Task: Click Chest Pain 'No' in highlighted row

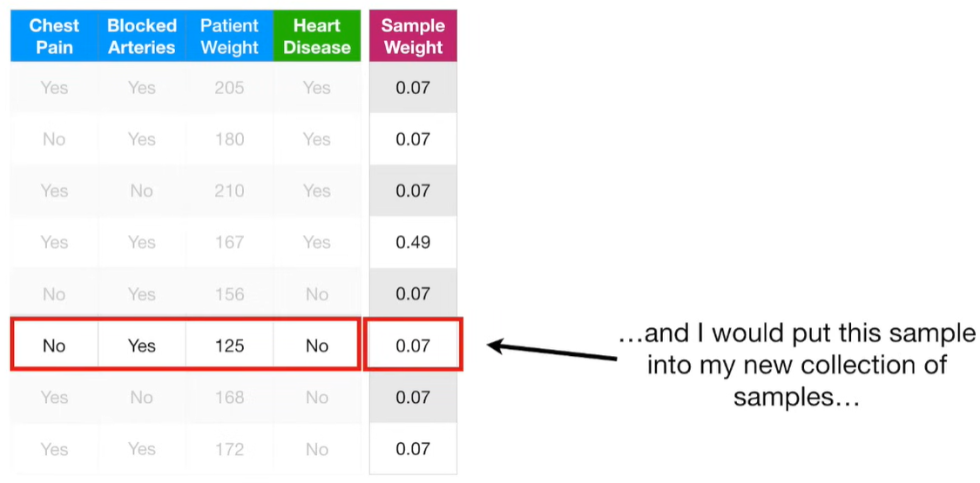Action: [54, 345]
